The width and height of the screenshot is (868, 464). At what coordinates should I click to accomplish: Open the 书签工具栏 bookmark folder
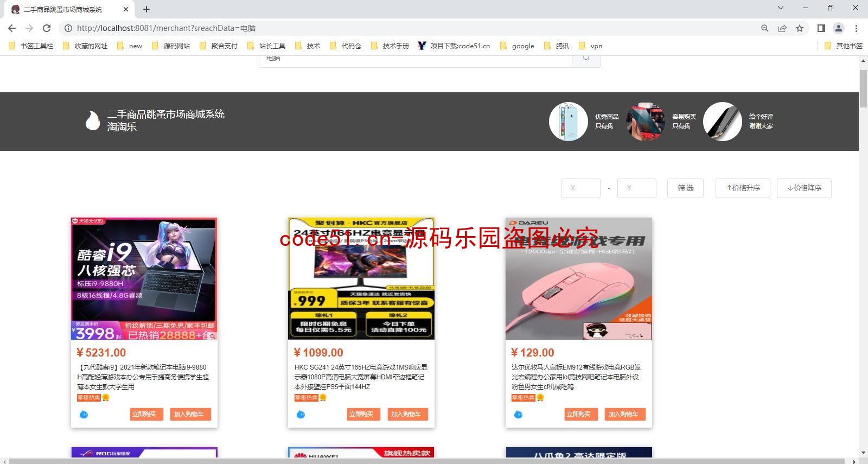(x=31, y=46)
